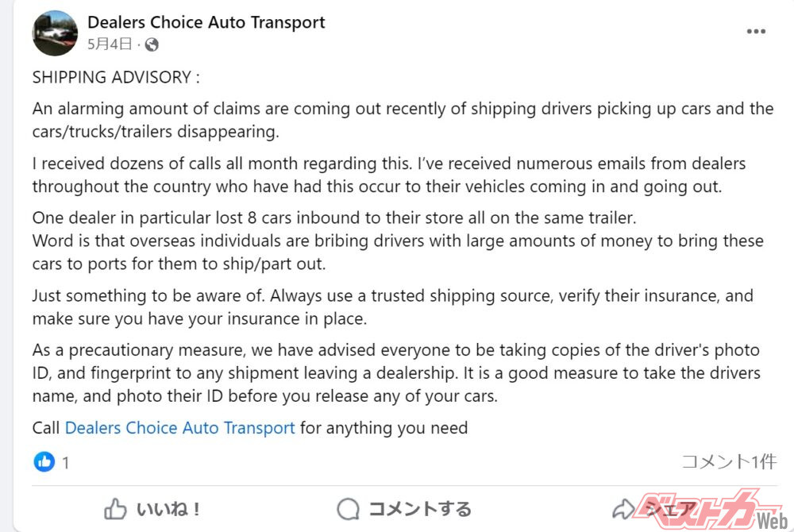Image resolution: width=794 pixels, height=532 pixels.
Task: Click the 'As a precautionary measure' paragraph
Action: [x=395, y=372]
